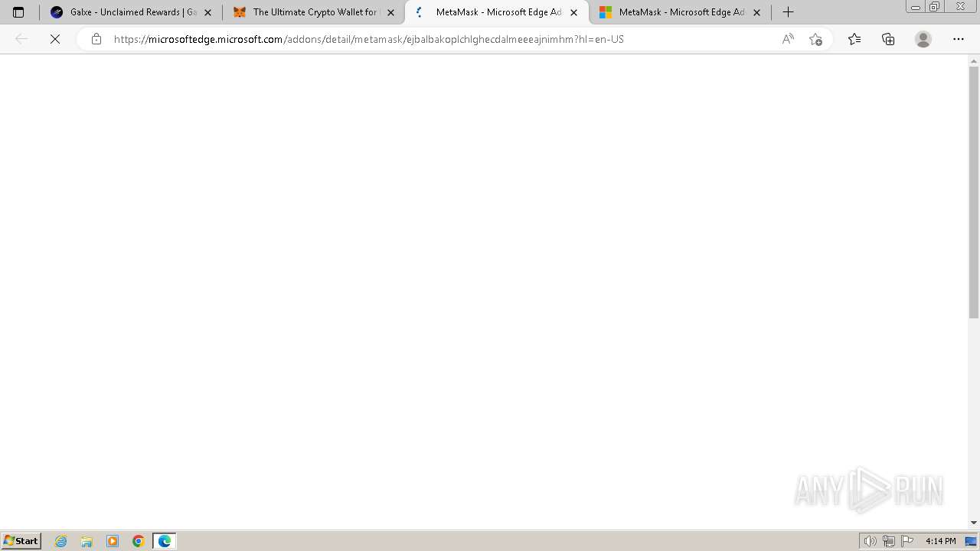
Task: Click the vertical scrollbar thumb
Action: (x=974, y=192)
